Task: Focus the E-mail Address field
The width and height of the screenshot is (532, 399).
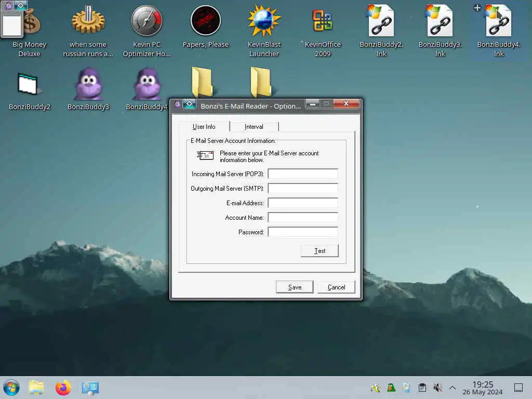Action: [x=303, y=203]
